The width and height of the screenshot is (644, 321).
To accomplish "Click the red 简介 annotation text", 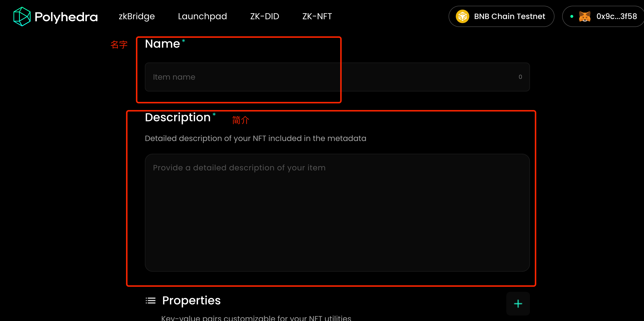I will [240, 120].
